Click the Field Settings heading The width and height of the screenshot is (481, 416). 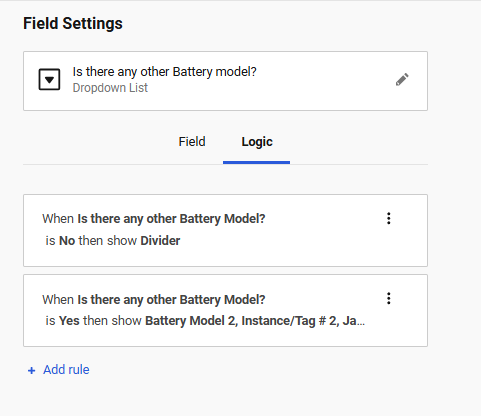point(73,23)
